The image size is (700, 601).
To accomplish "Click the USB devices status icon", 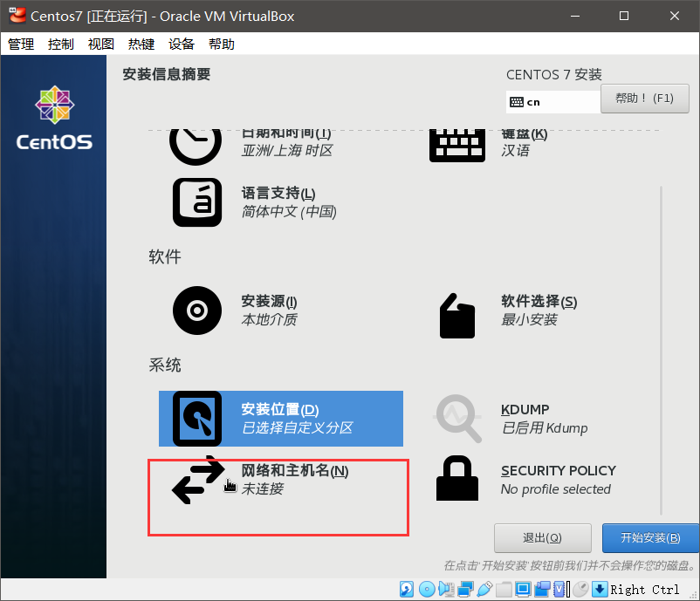I will tap(484, 590).
